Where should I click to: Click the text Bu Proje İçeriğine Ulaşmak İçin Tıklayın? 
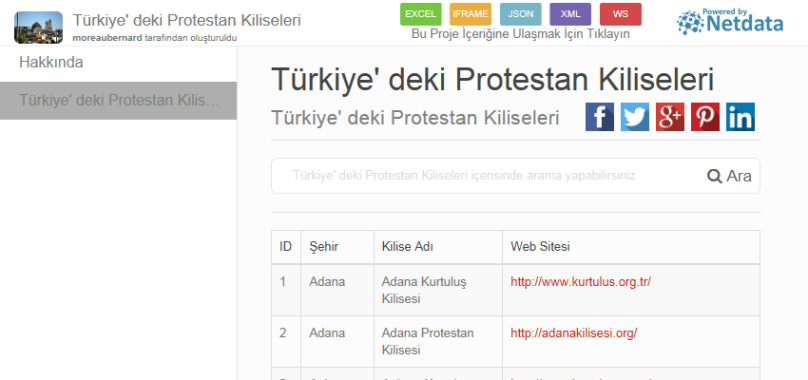[x=520, y=34]
